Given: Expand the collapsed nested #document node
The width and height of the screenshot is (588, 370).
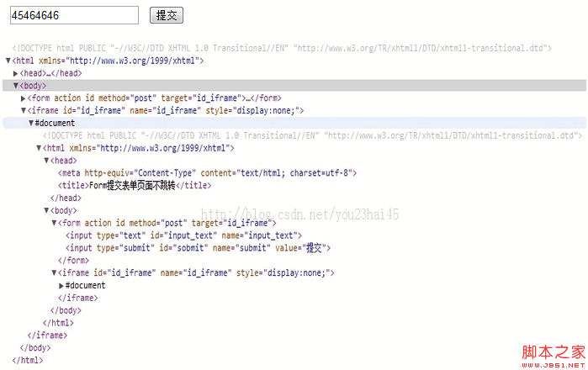Looking at the screenshot, I should click(61, 285).
